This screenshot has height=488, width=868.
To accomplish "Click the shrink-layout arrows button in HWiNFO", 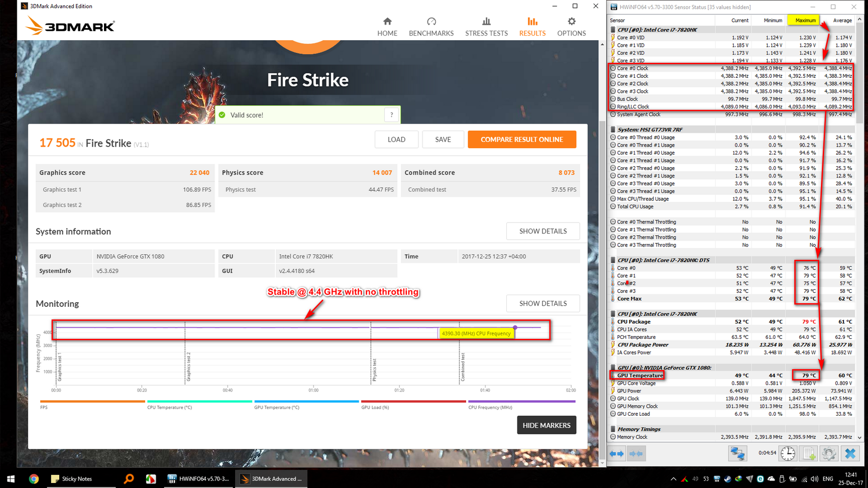I will (x=636, y=454).
